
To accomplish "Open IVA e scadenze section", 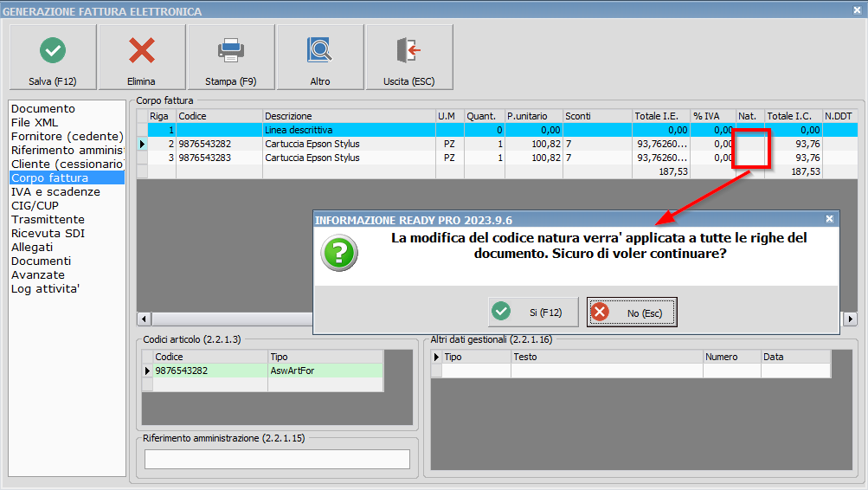I will click(55, 191).
